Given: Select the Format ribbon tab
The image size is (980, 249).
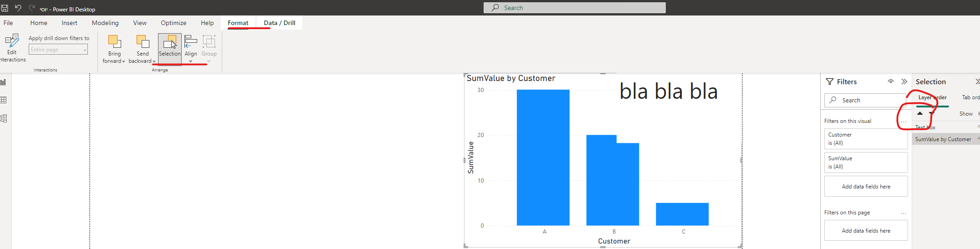Looking at the screenshot, I should pyautogui.click(x=238, y=23).
